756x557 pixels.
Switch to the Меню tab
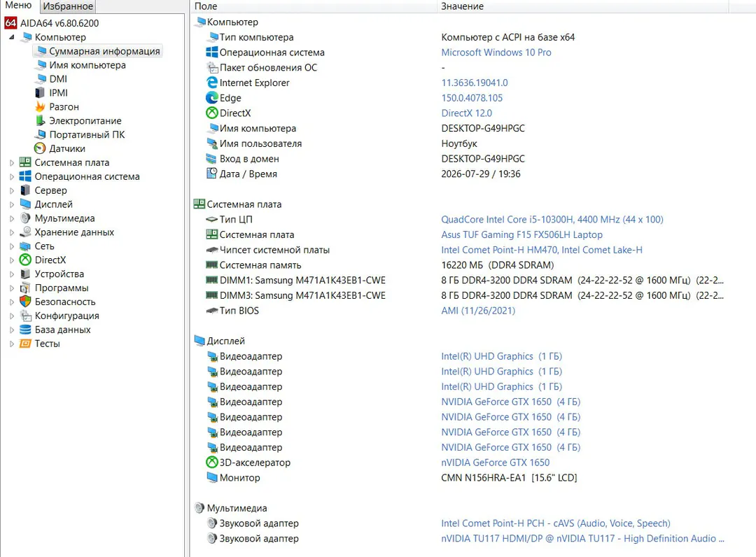tap(18, 6)
